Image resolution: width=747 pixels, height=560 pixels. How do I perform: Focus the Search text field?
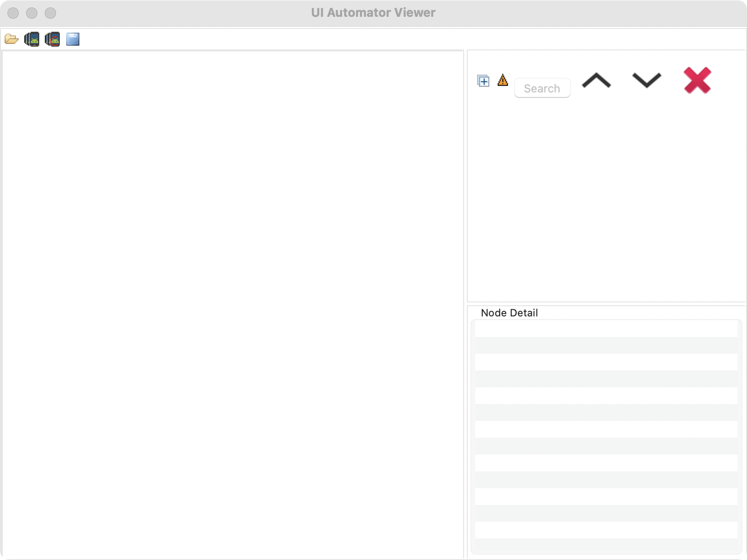[x=542, y=88]
